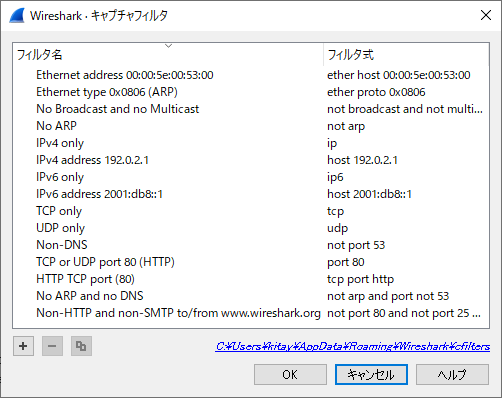
Task: Select the Non-DNS filter
Action: [x=62, y=245]
